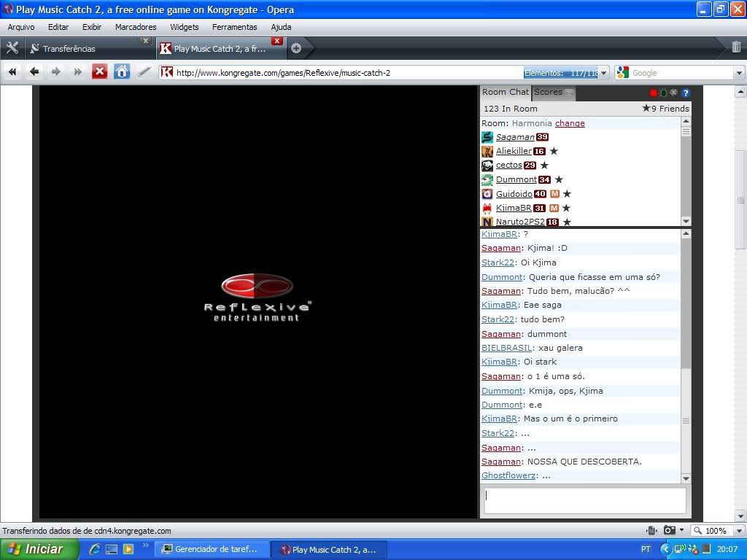Click the chat message input box
747x560 pixels.
585,500
